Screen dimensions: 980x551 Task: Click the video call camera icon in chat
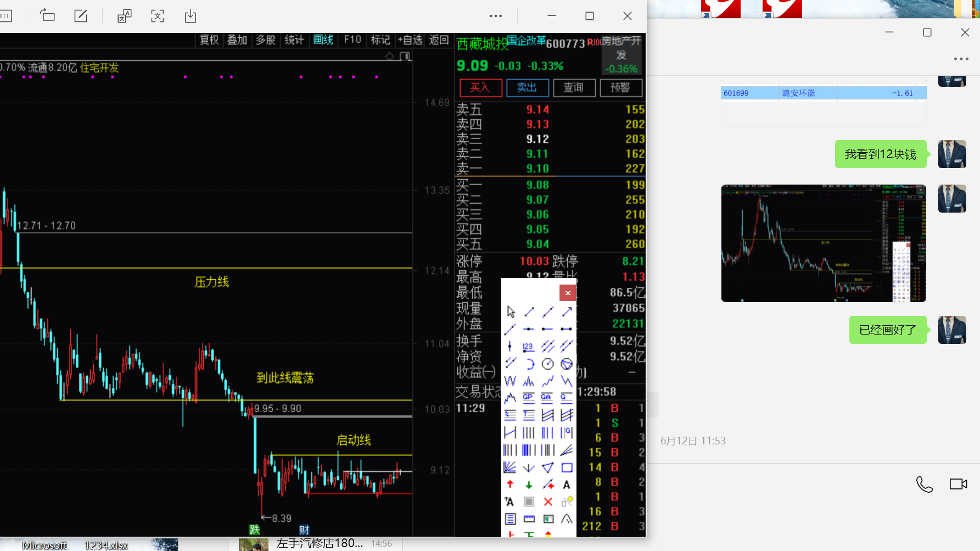coord(958,484)
